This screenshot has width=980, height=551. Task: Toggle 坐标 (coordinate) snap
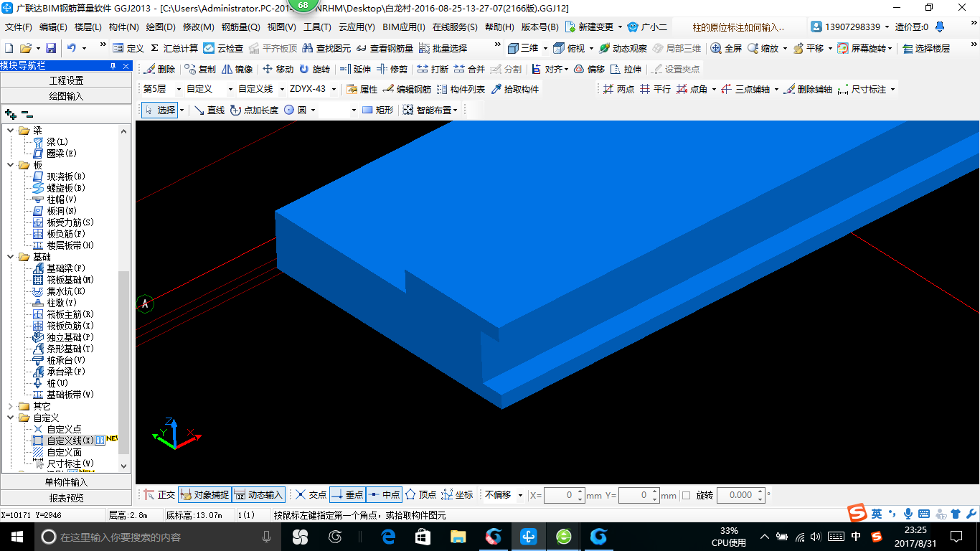click(457, 495)
